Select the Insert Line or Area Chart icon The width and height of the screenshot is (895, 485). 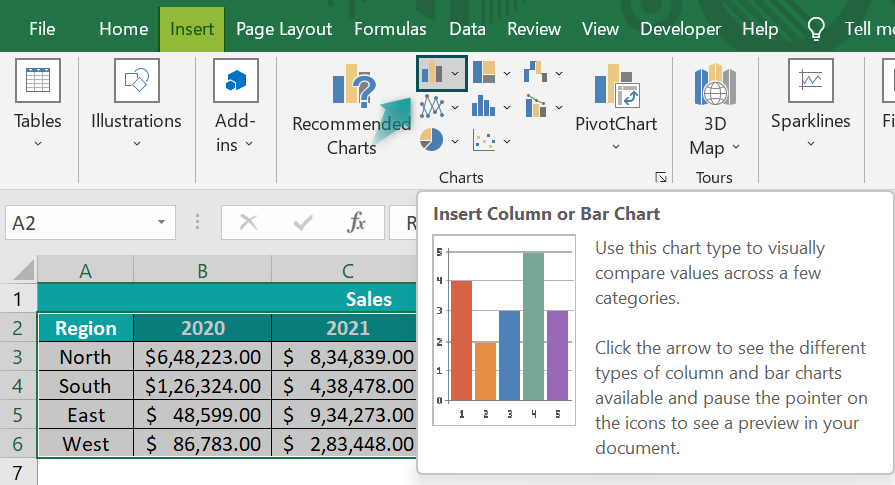coord(432,107)
